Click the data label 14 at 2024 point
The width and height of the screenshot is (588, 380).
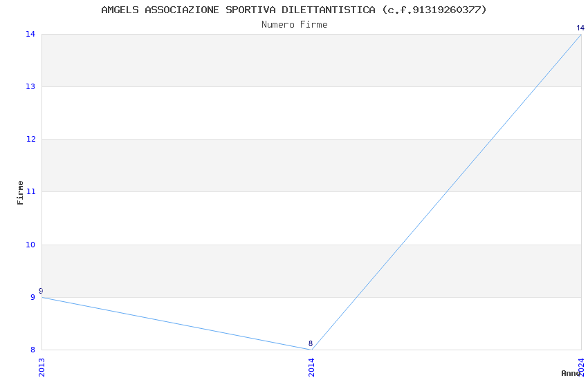click(580, 28)
